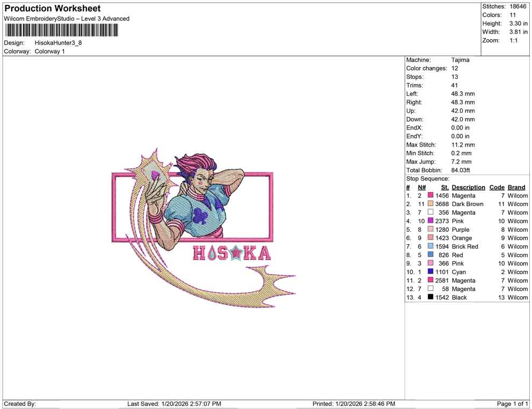
Task: Click the Stop Sequence heading
Action: (x=428, y=178)
